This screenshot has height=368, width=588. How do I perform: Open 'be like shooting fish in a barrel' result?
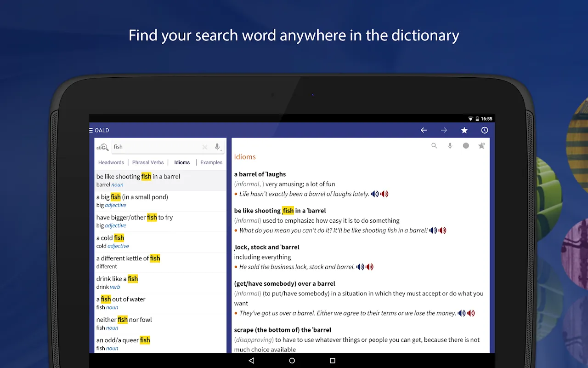tap(160, 180)
